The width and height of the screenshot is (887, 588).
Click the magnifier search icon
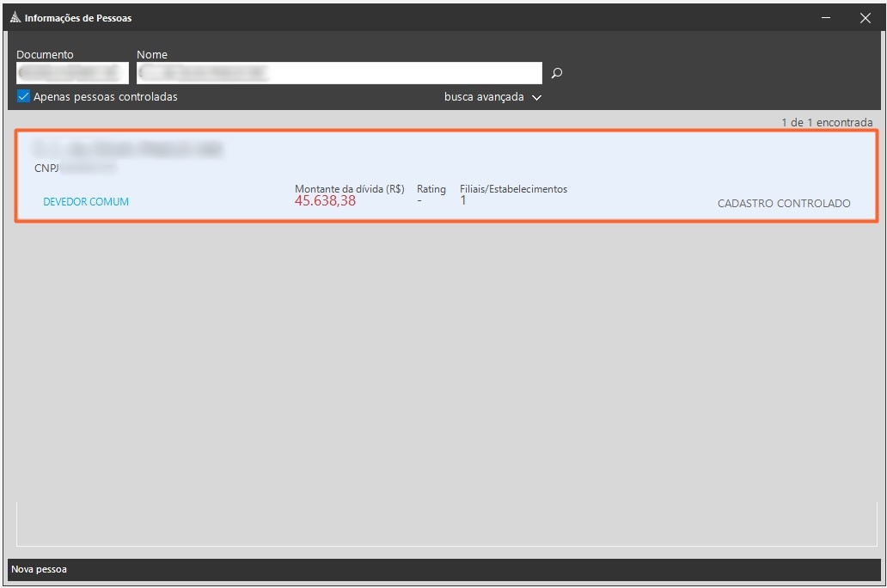coord(557,73)
